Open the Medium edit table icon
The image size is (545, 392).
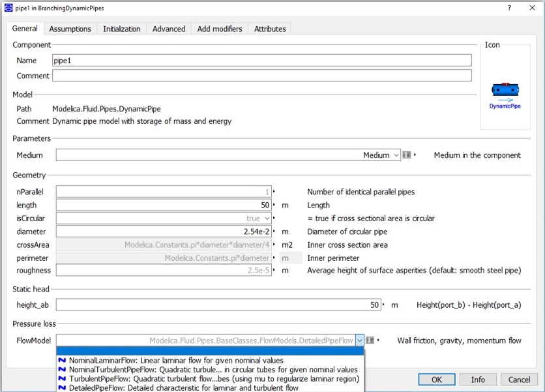406,155
